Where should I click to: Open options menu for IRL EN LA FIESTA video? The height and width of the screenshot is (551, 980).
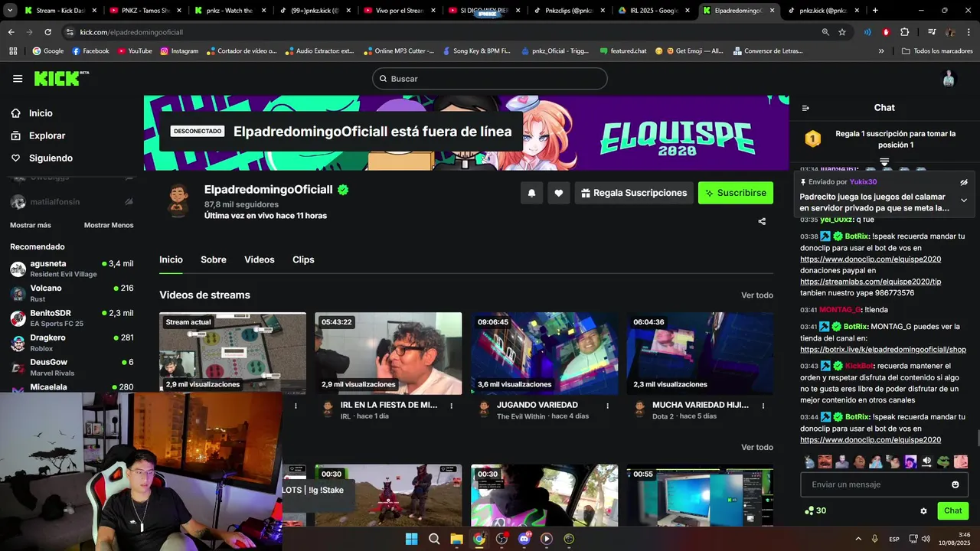pos(452,406)
